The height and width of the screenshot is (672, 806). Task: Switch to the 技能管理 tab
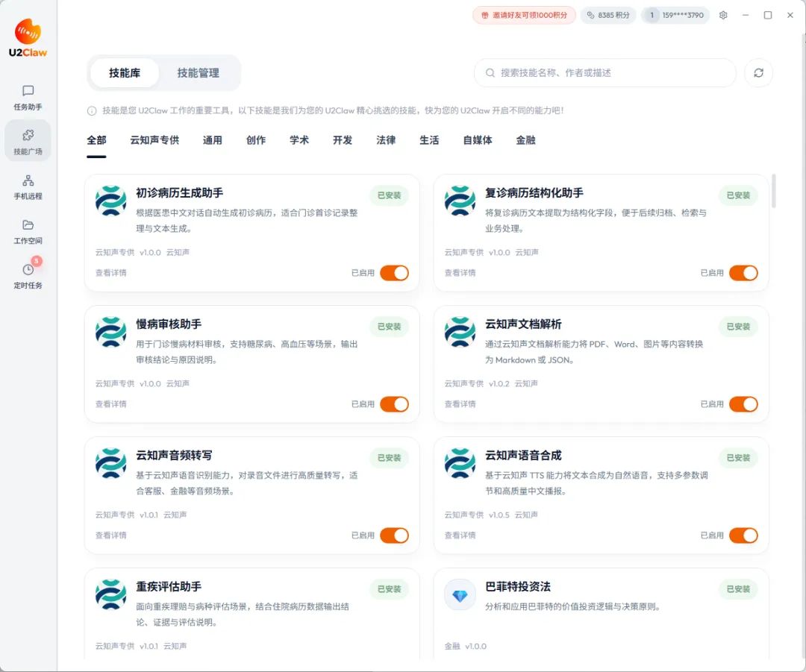[x=198, y=73]
